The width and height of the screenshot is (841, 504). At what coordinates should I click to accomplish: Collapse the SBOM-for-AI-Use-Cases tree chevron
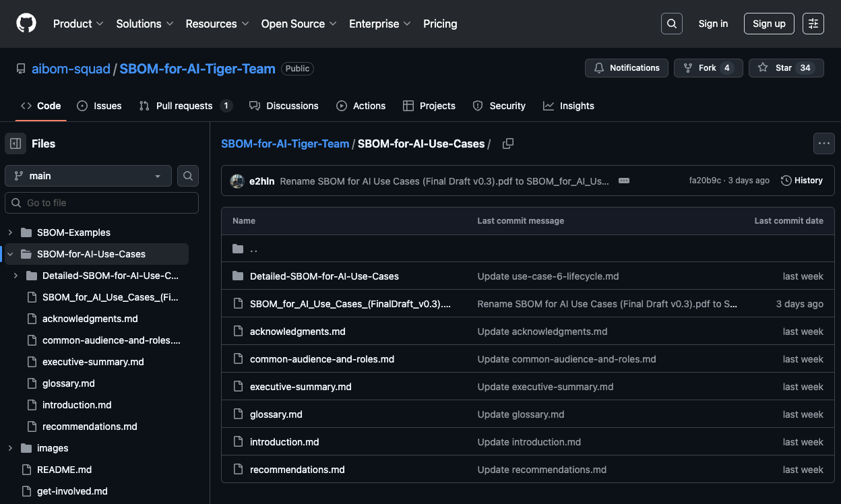10,254
